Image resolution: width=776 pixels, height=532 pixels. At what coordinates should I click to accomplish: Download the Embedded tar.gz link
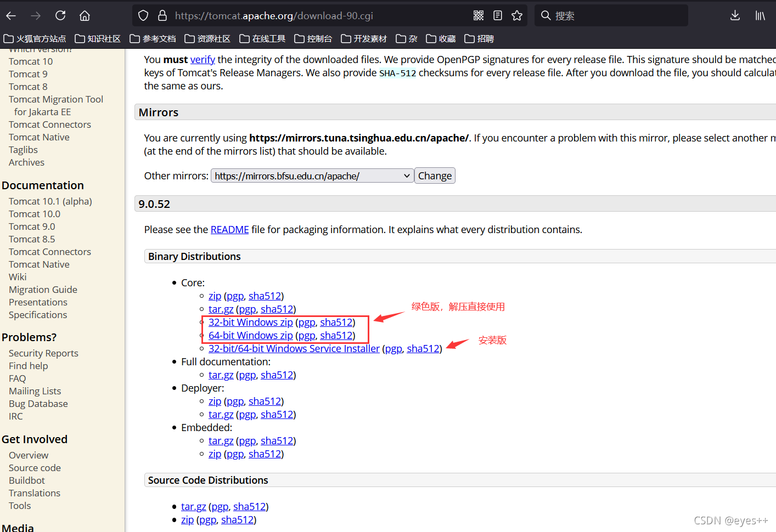(221, 441)
